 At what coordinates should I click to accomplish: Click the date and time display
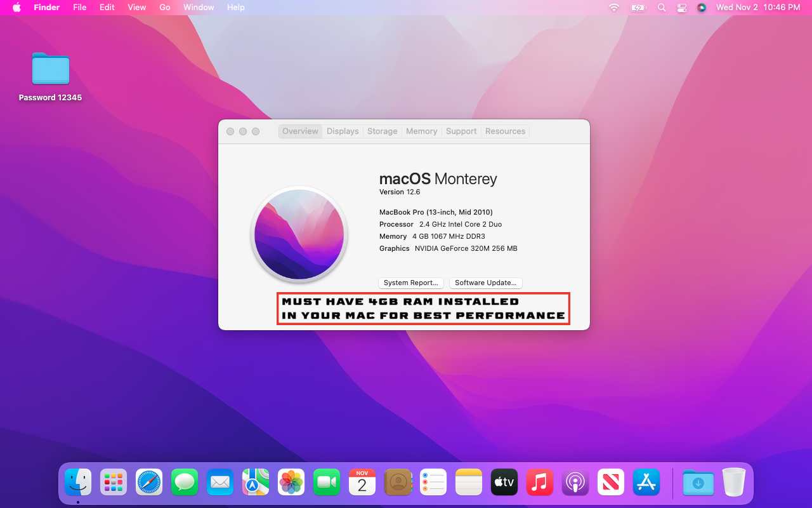point(758,8)
